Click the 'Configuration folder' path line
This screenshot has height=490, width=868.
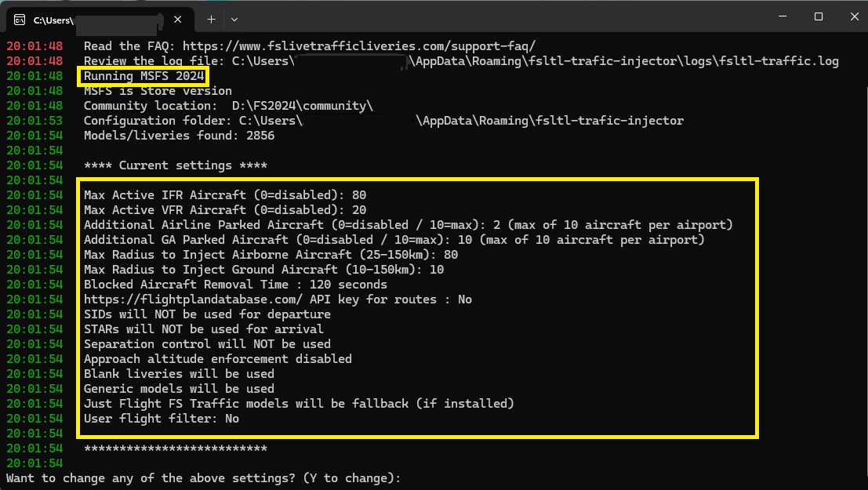383,121
